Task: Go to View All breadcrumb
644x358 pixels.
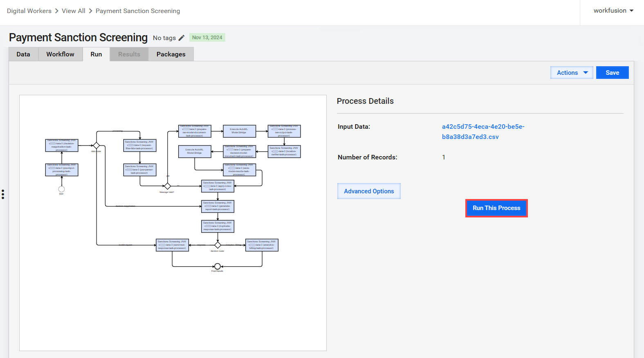Action: (74, 11)
